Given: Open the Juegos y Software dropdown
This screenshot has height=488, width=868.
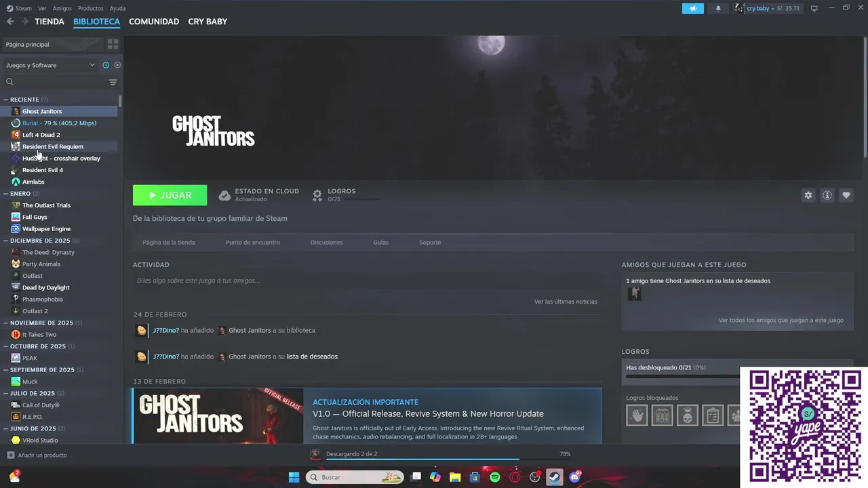Looking at the screenshot, I should (x=50, y=65).
